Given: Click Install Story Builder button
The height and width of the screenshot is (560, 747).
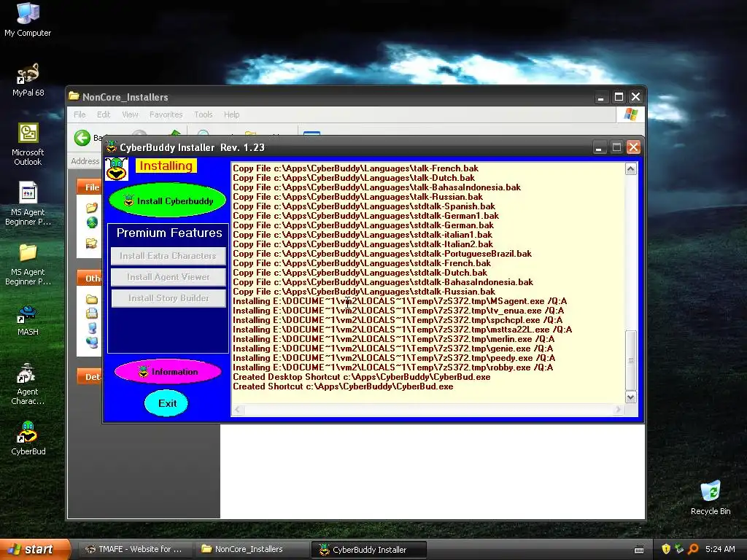Looking at the screenshot, I should point(168,298).
